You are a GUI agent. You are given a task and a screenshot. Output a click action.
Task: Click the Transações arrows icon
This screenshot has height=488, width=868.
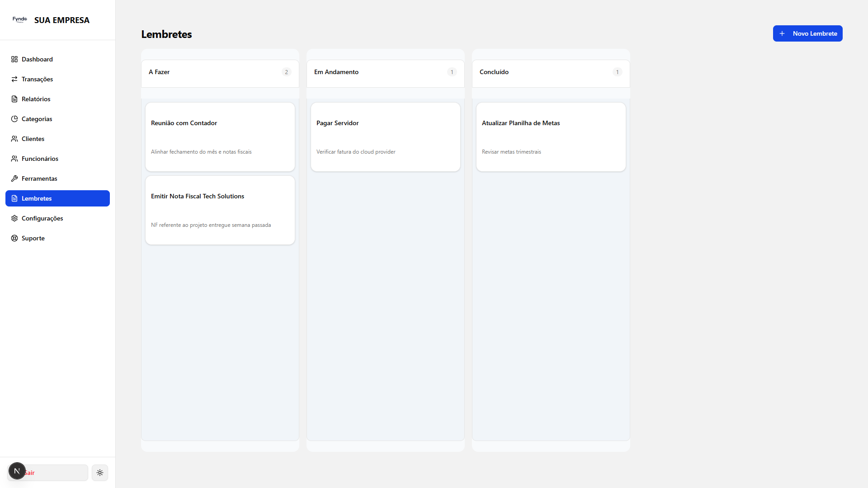coord(14,79)
